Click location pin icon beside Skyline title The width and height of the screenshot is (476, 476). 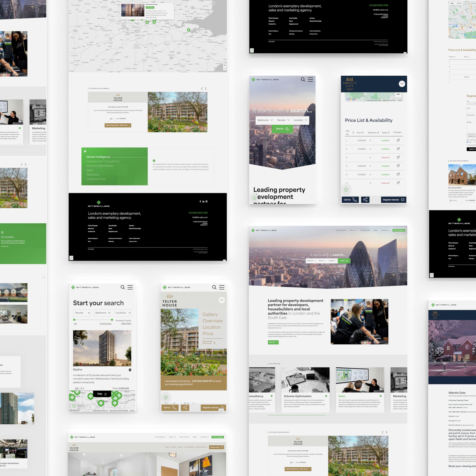point(130,370)
